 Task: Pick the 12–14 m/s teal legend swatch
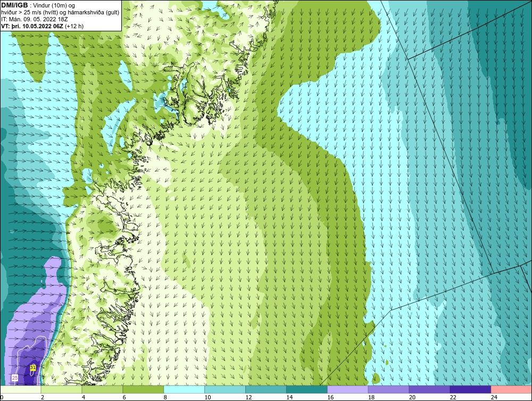(x=266, y=389)
